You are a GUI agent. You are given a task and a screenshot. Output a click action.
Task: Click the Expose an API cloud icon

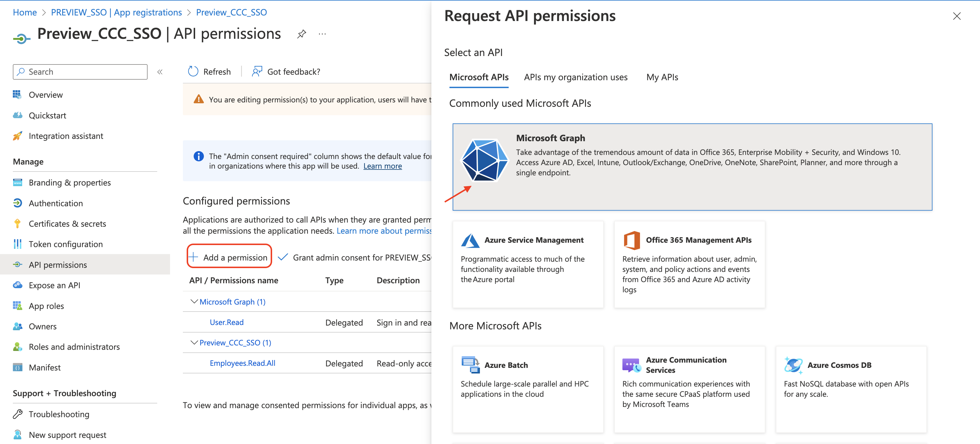[x=17, y=285]
